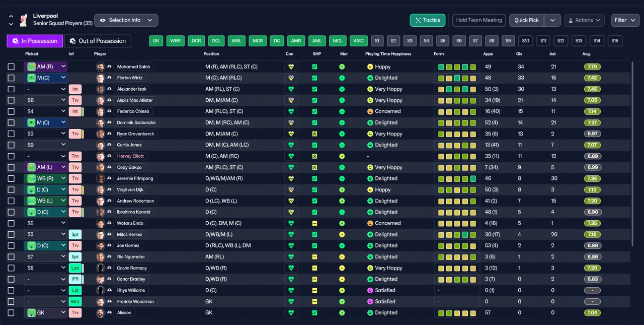Select the checkbox beside Alisson's row
The image size is (644, 325).
[11, 313]
